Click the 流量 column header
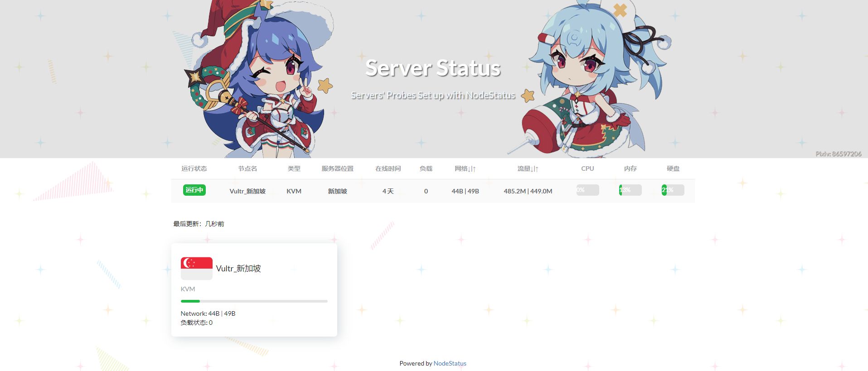This screenshot has width=868, height=371. [x=528, y=169]
